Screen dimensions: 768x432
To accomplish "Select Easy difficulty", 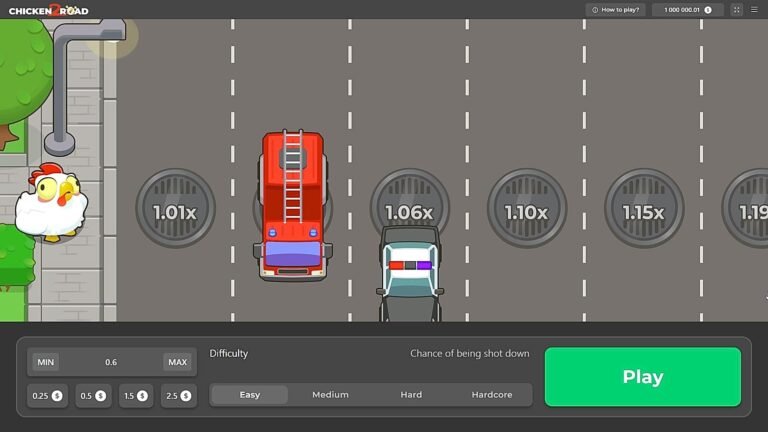I will point(249,395).
